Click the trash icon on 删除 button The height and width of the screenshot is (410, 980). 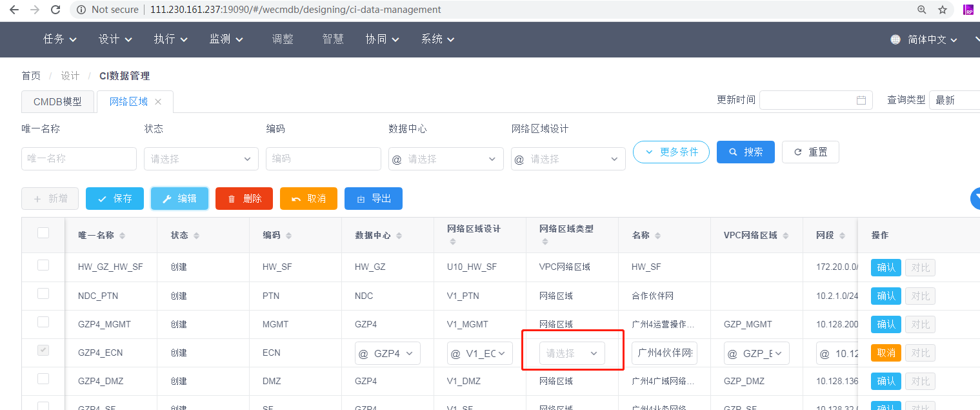tap(232, 198)
